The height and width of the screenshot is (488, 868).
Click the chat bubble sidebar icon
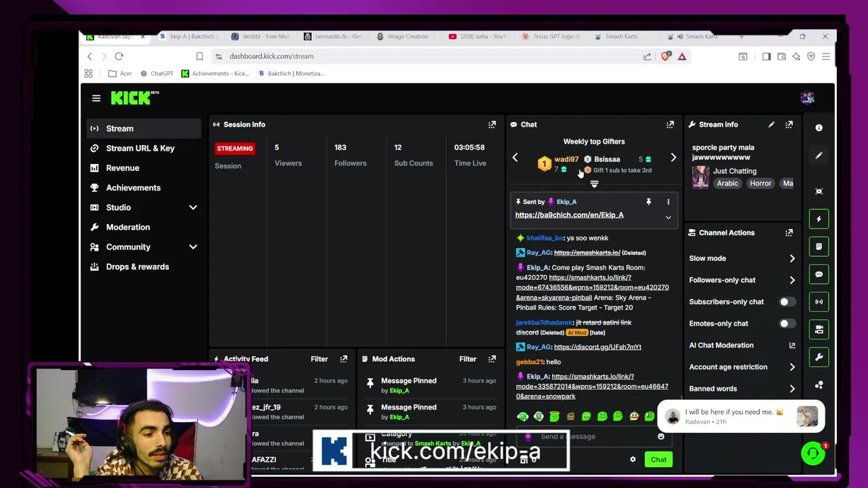coord(819,274)
